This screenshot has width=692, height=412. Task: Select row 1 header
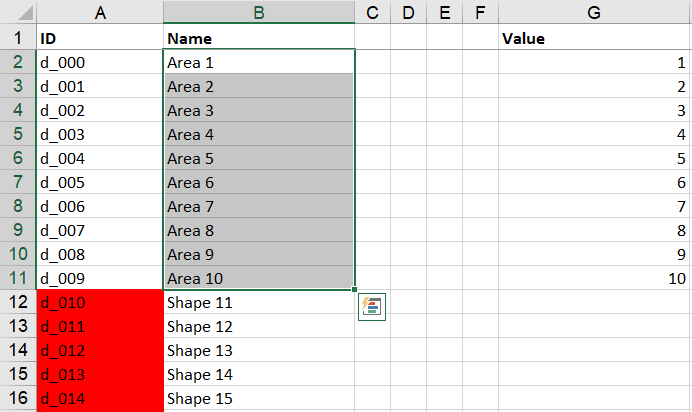[x=18, y=37]
